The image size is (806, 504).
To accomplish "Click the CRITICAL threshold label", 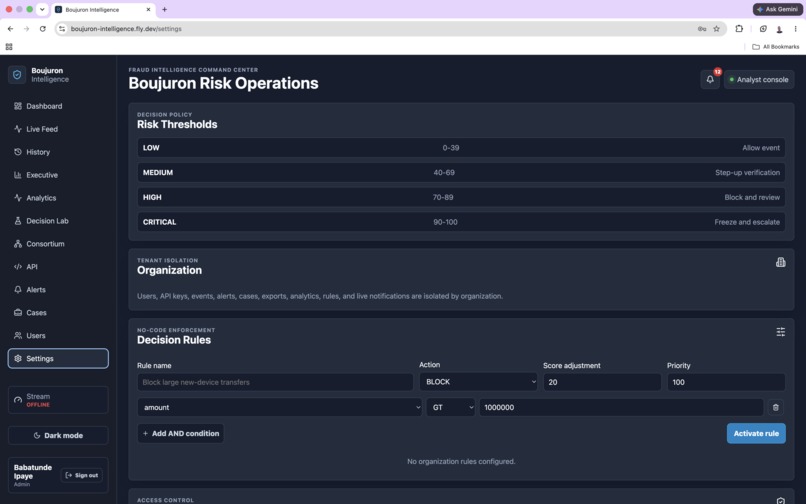I will [159, 222].
